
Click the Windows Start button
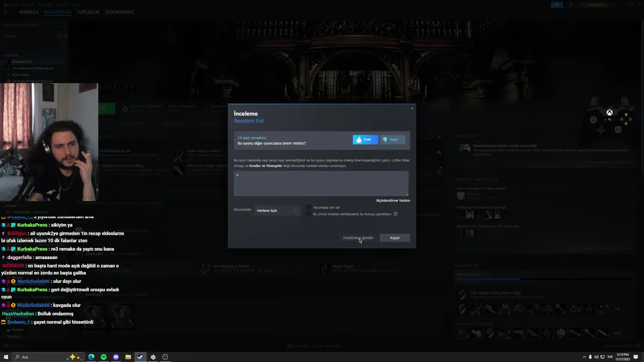[x=6, y=357]
